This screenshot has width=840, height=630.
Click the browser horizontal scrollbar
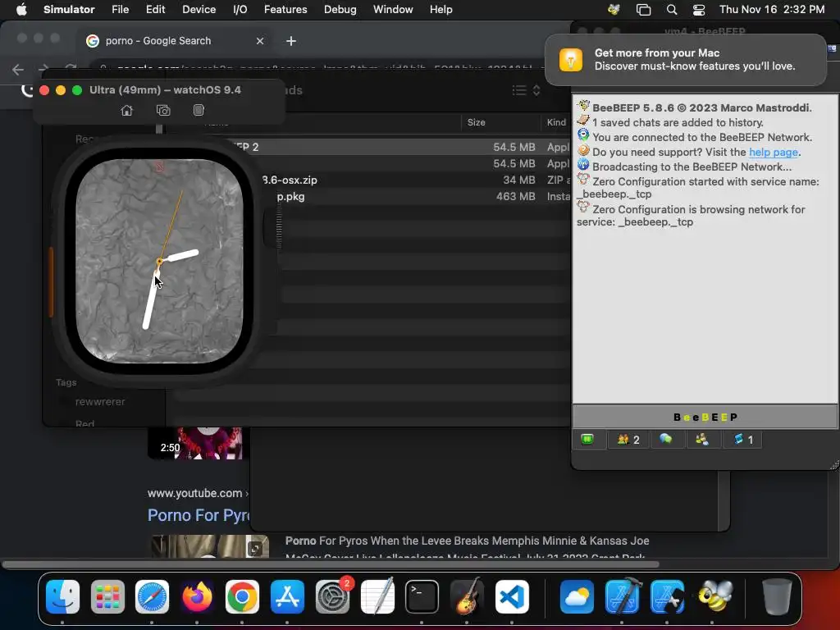[x=331, y=564]
